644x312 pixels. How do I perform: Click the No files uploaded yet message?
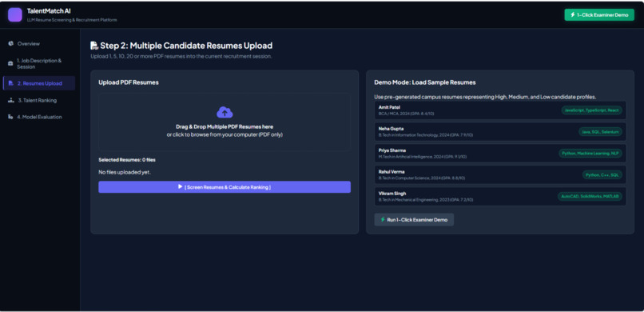pos(125,172)
